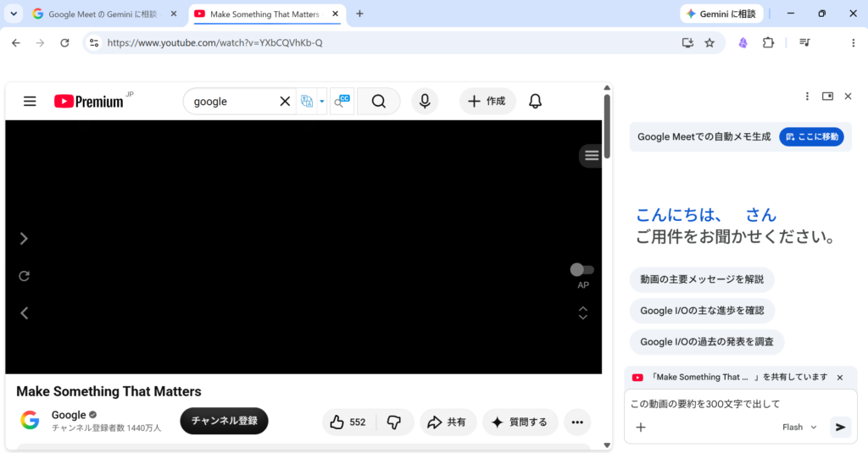Click the YouTube search magnifier button
Screen dimensions: 868x453
(x=379, y=102)
